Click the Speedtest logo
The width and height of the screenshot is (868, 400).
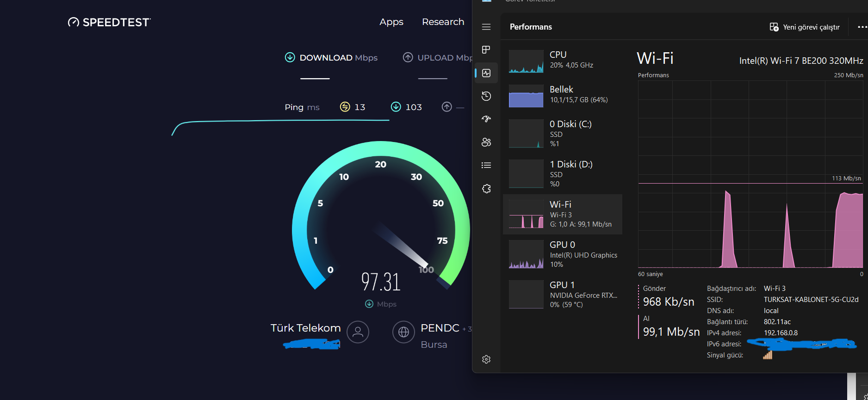click(109, 22)
